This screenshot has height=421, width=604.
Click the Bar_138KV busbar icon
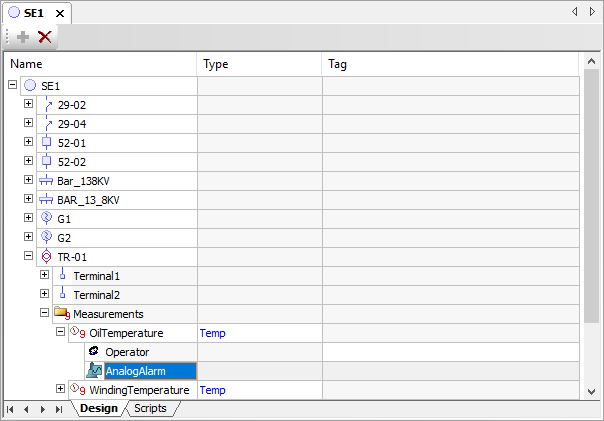tap(46, 181)
